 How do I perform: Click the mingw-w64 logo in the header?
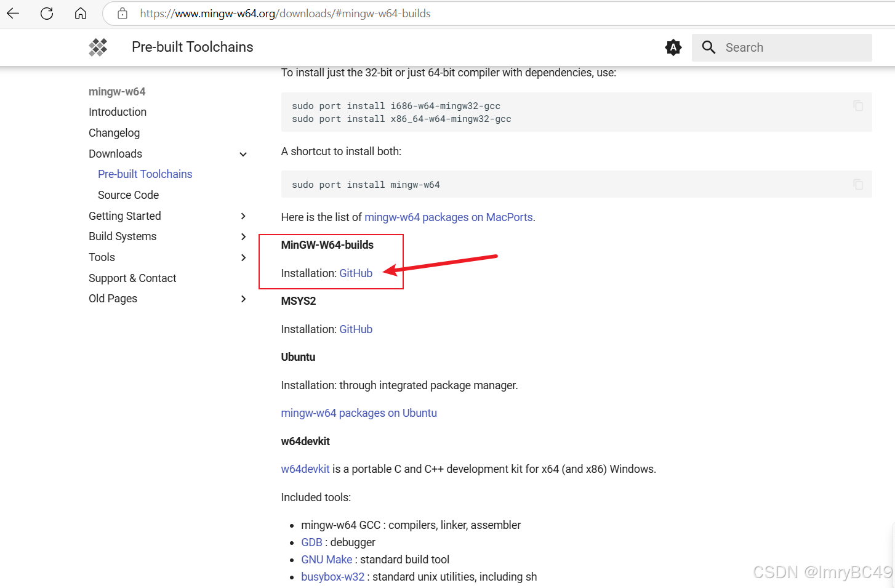(98, 47)
